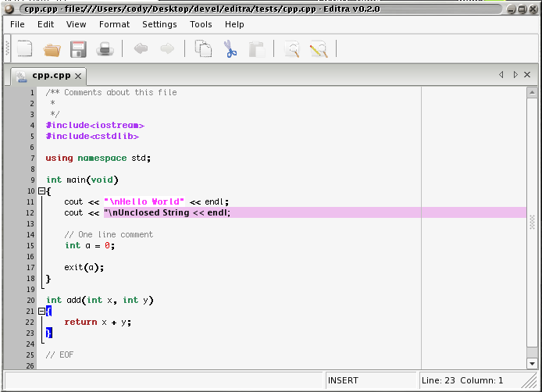542x392 pixels.
Task: Open a file using the folder icon
Action: click(52, 50)
